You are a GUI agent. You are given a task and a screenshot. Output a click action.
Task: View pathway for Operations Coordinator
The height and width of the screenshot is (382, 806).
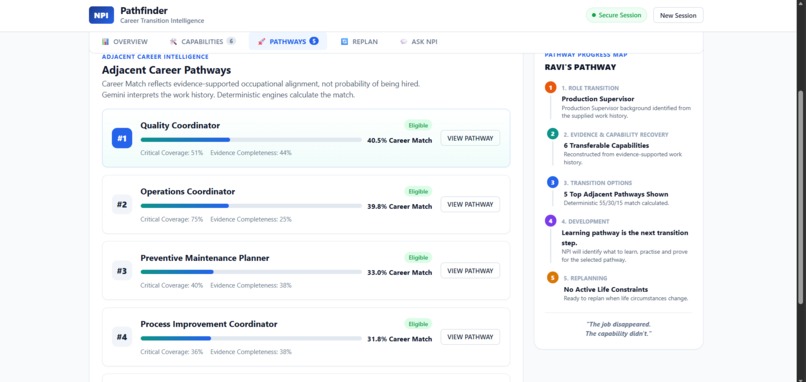470,205
